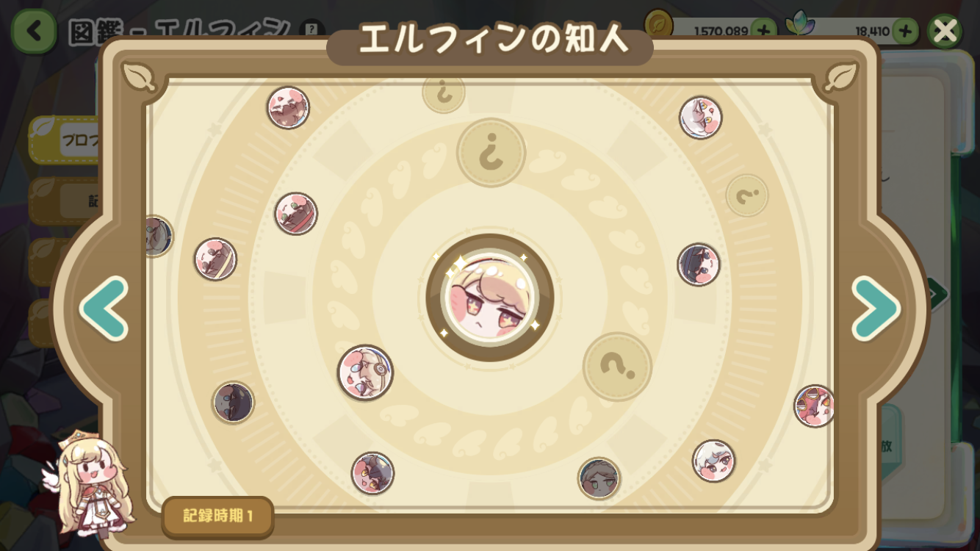
Task: Select the gray-skinned portrait at bottom
Action: [599, 478]
